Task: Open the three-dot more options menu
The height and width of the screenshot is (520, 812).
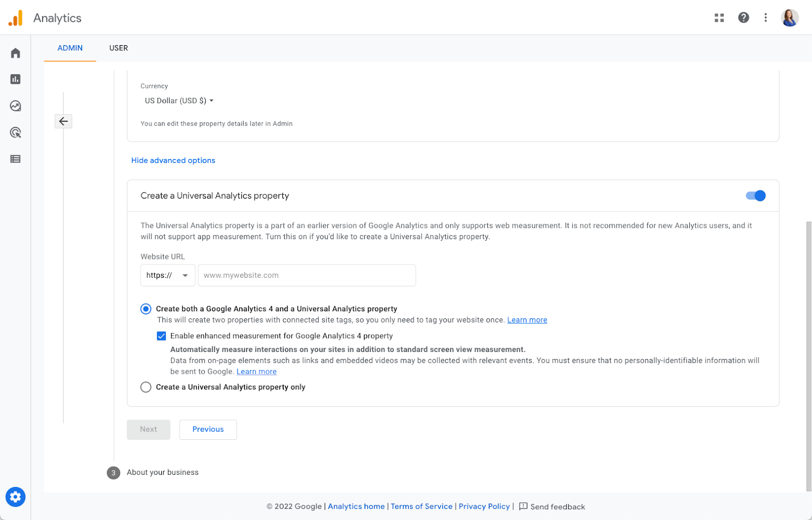Action: [766, 18]
